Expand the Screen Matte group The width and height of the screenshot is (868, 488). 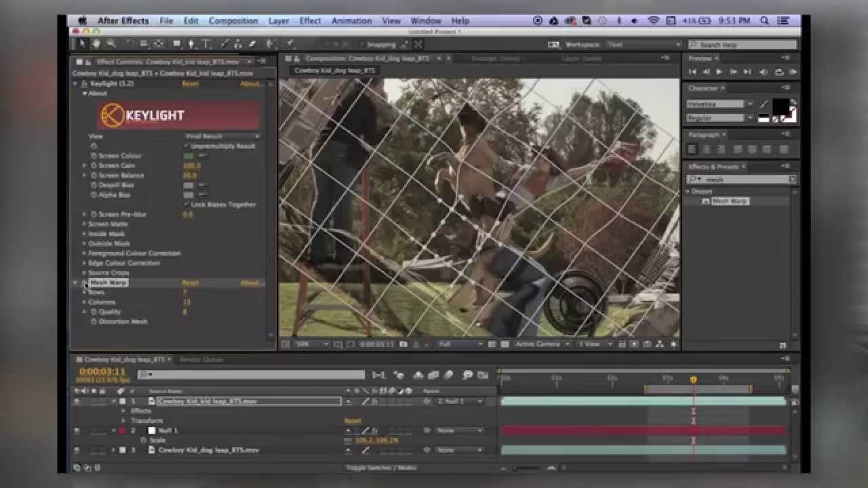click(85, 224)
